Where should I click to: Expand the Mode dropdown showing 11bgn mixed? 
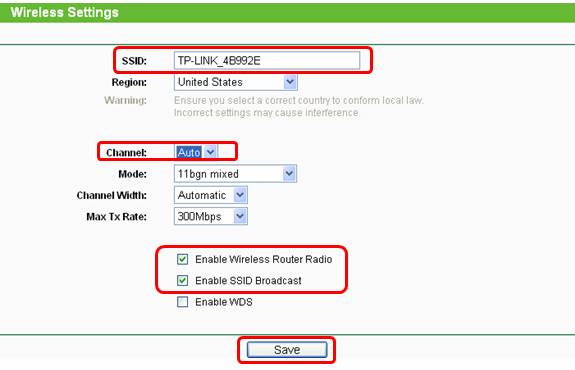coord(235,174)
